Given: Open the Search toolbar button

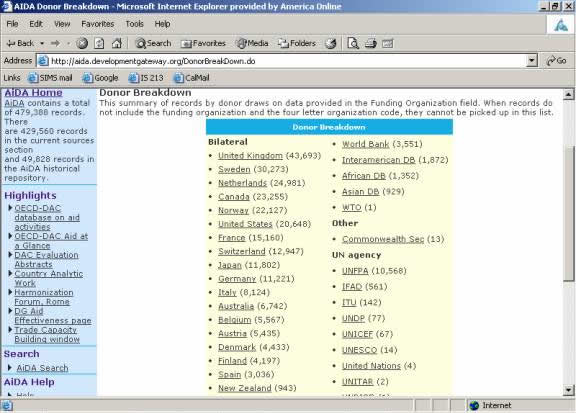Looking at the screenshot, I should [x=153, y=43].
